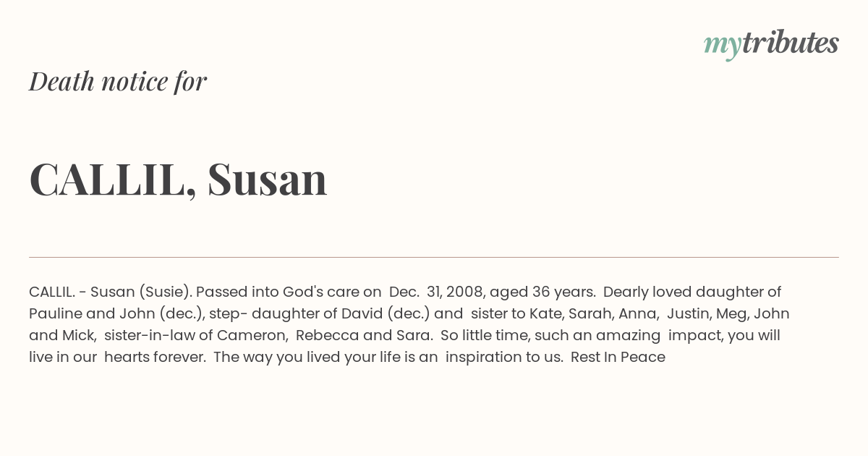This screenshot has width=868, height=456.
Task: Click the mytributes logo
Action: [771, 44]
